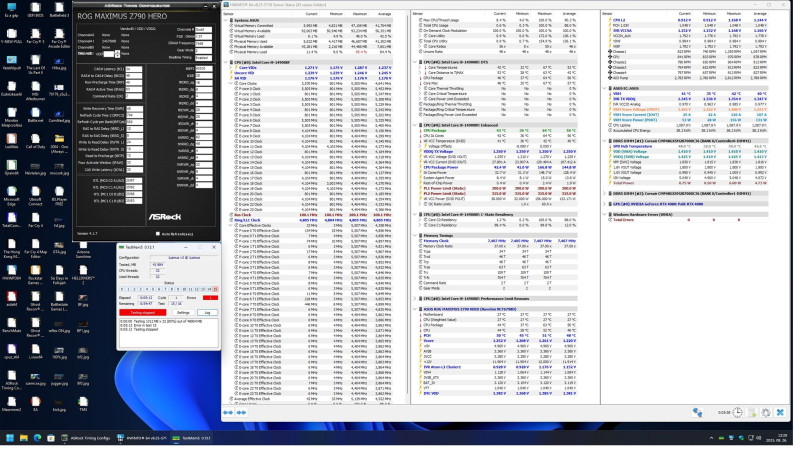Select Arizona Sunshine desktop icon
The image size is (800, 457).
coord(83,248)
